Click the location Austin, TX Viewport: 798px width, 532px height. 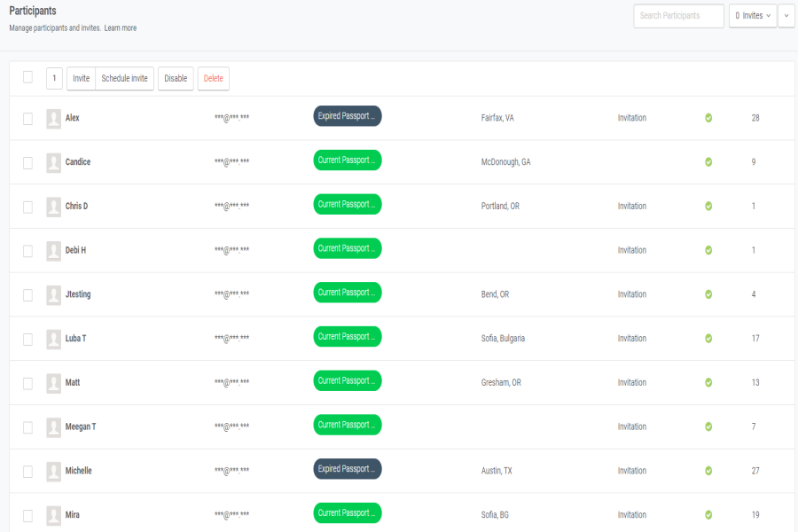[497, 471]
